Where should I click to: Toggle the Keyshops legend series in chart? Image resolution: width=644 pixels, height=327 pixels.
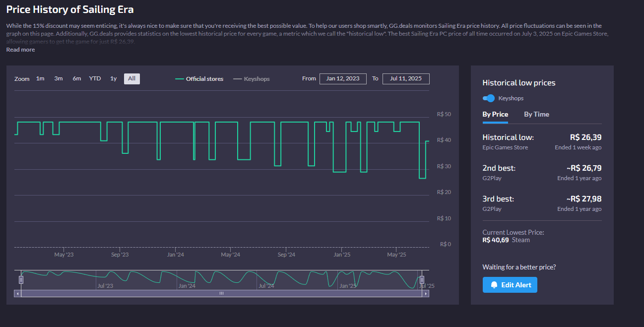pos(252,79)
